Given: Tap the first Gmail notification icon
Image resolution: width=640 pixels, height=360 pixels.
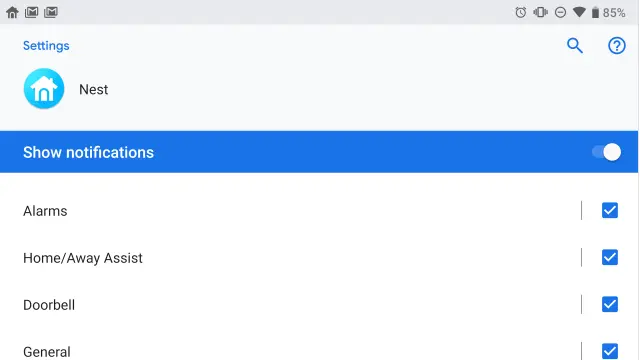Looking at the screenshot, I should click(x=31, y=12).
